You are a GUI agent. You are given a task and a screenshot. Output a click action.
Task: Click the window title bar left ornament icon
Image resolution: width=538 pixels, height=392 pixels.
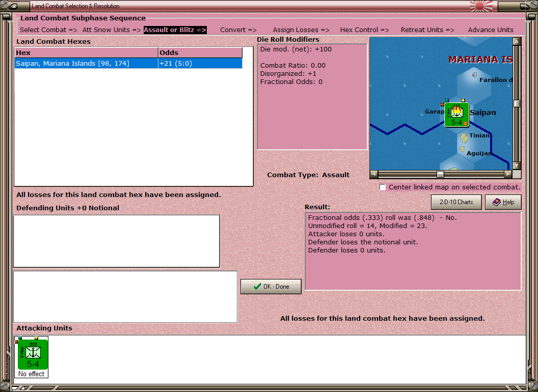pyautogui.click(x=14, y=6)
